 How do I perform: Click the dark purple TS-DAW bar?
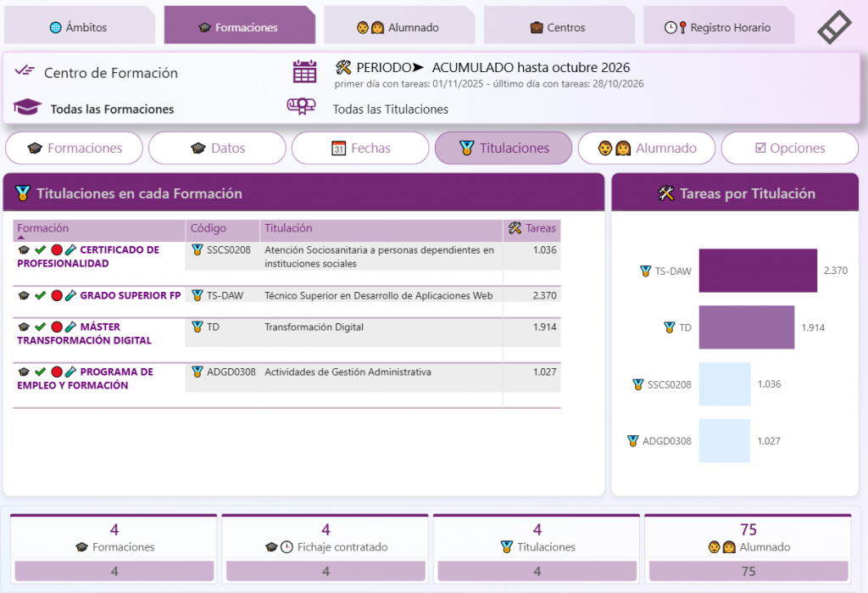point(758,271)
